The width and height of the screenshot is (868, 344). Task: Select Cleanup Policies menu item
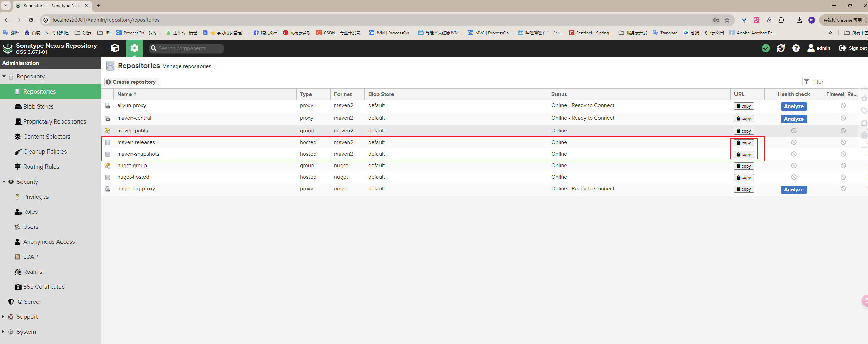45,152
